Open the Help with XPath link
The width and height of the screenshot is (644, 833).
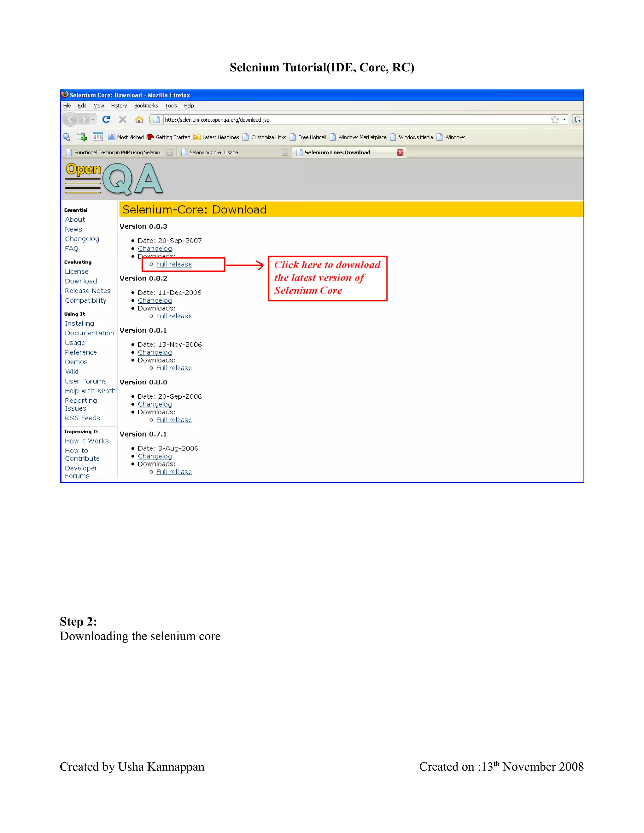click(x=90, y=391)
